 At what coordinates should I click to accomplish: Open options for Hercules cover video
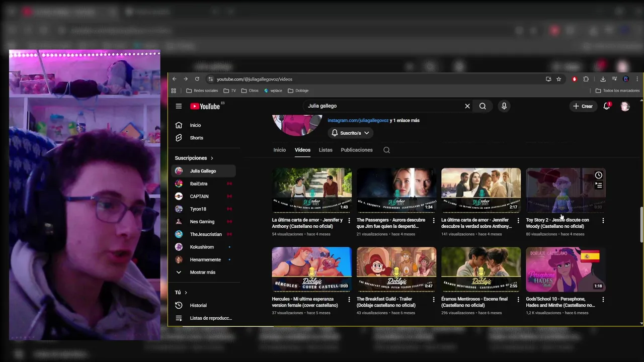(x=349, y=299)
